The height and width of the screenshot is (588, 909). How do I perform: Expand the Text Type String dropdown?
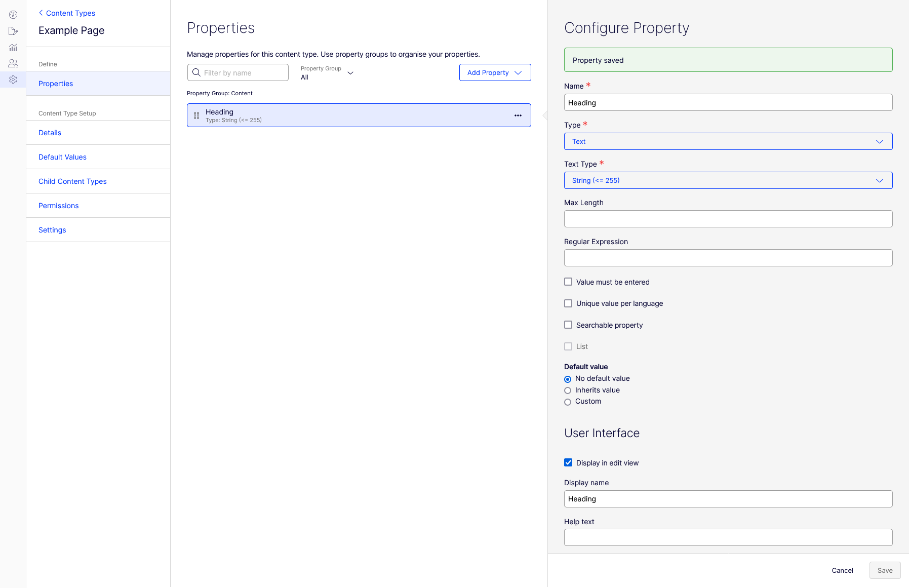[x=728, y=180]
